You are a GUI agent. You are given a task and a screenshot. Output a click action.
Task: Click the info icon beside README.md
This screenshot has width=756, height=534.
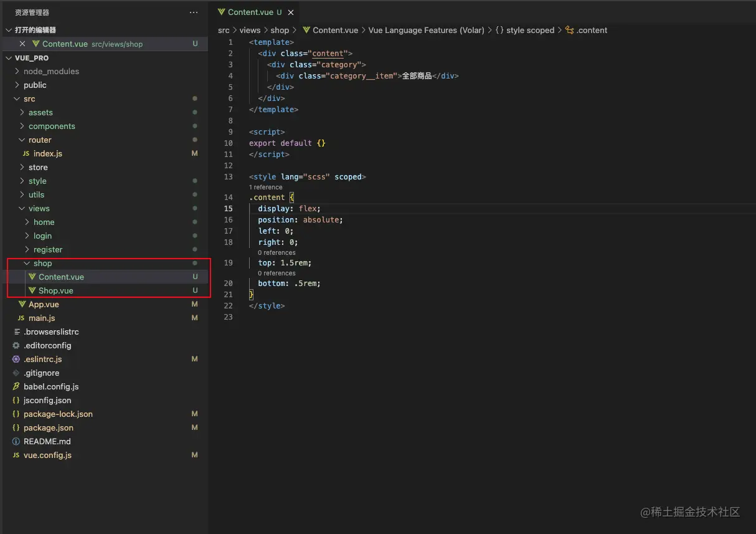tap(16, 442)
